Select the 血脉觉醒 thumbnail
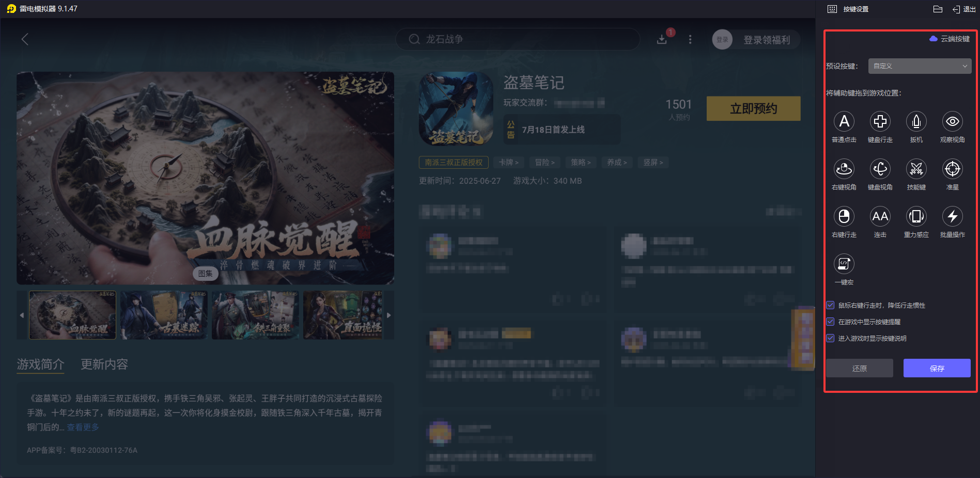 click(x=72, y=315)
